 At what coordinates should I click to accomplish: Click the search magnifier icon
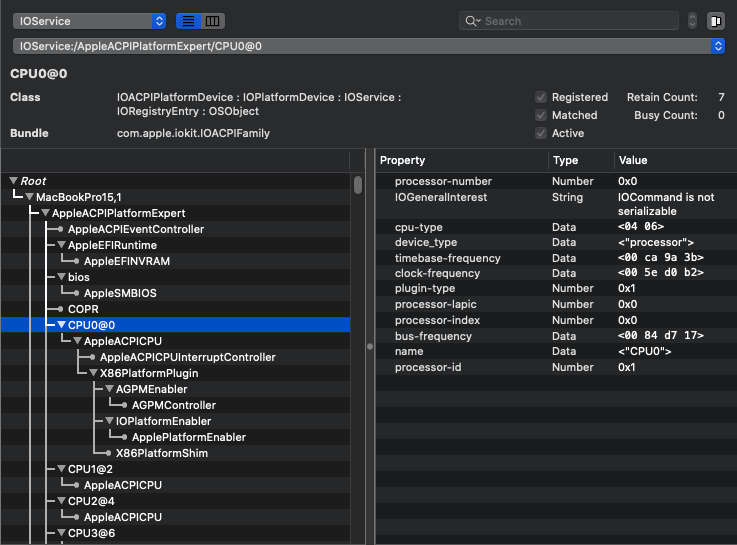point(471,21)
